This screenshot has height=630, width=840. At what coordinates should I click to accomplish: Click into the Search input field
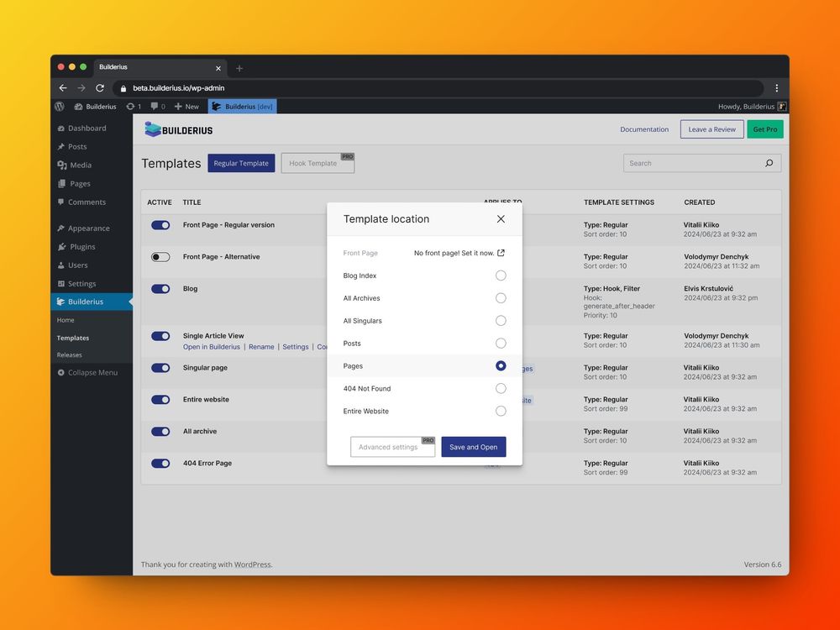tap(701, 163)
